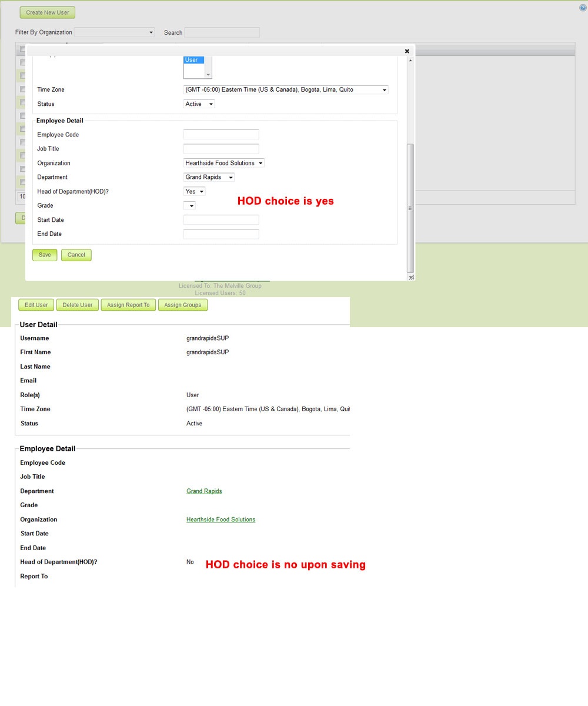
Task: Click the Username value grandrapidsSUP
Action: [x=208, y=338]
